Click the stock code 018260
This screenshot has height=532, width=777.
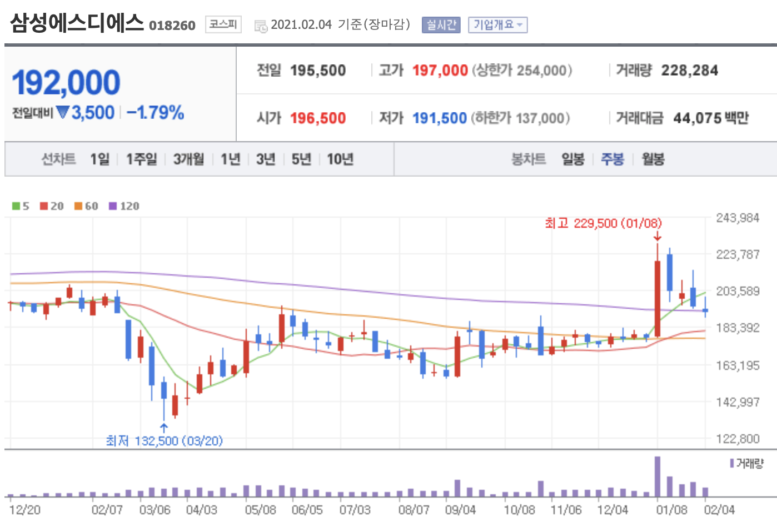click(172, 26)
